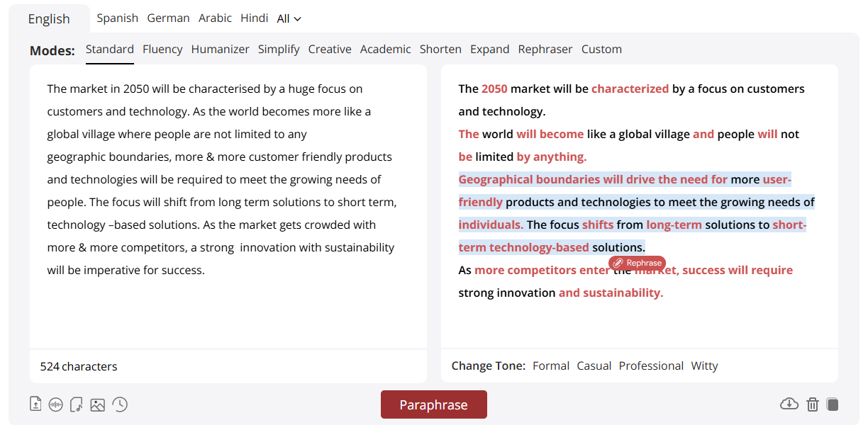Click the upload file icon
The height and width of the screenshot is (425, 868).
[35, 404]
